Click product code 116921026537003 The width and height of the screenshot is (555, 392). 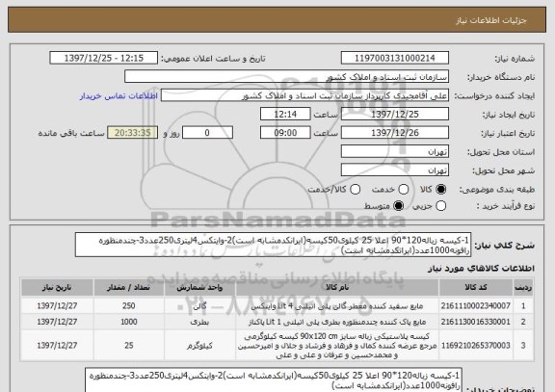click(476, 346)
